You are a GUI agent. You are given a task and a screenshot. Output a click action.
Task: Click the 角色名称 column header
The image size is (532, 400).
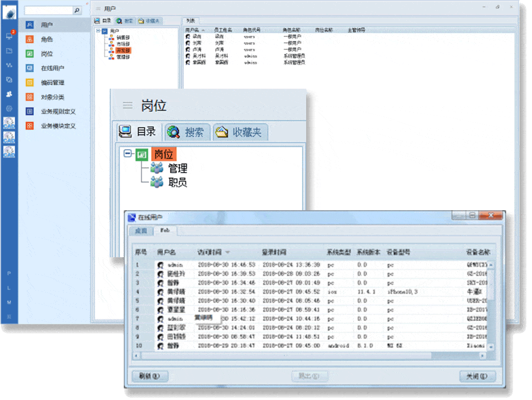tap(291, 30)
